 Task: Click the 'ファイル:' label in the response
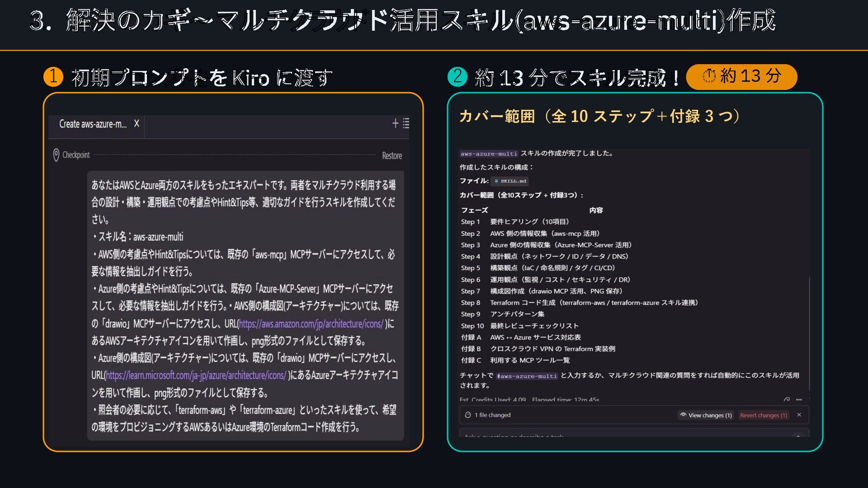(474, 181)
